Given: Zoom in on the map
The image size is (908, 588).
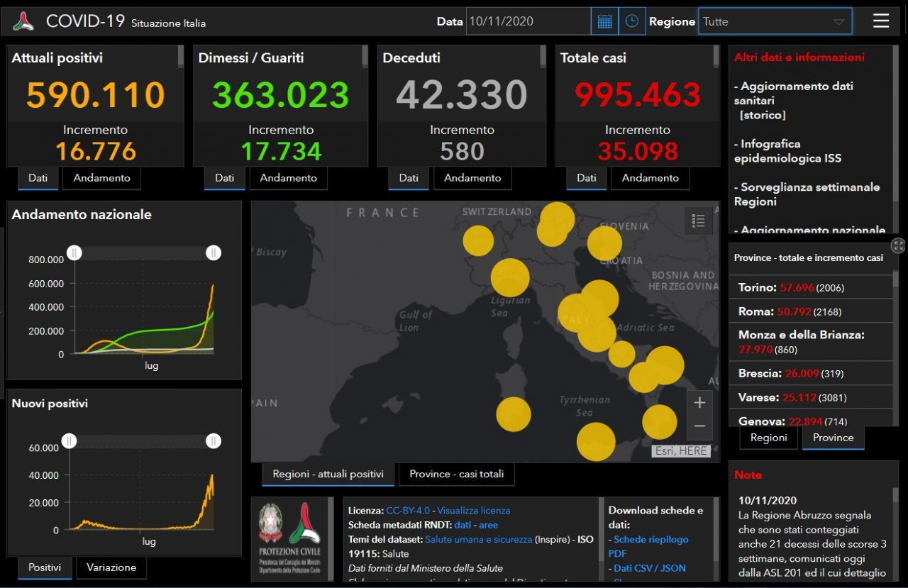Looking at the screenshot, I should [x=699, y=403].
